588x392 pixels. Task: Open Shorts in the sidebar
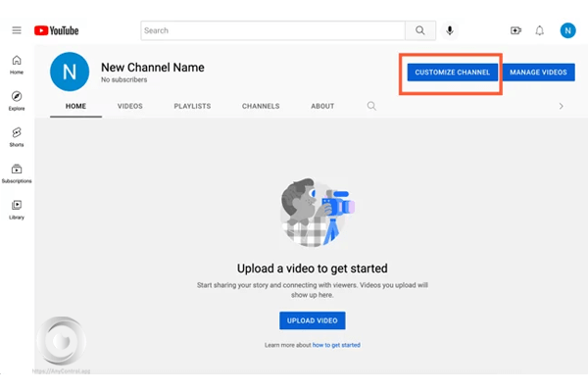click(17, 137)
